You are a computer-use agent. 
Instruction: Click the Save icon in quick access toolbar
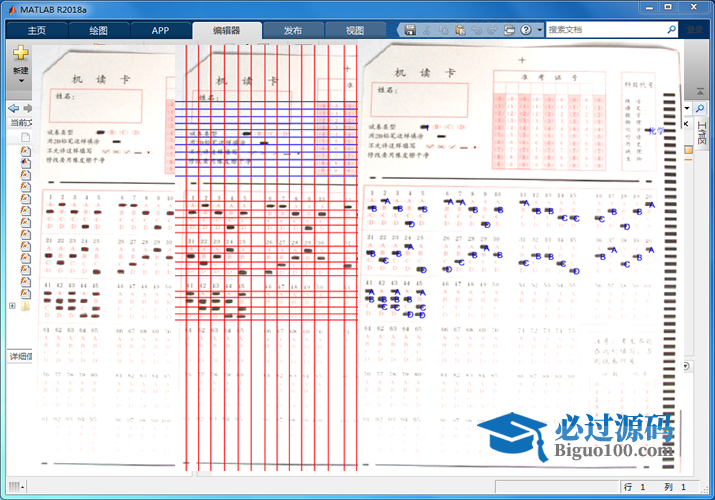(x=410, y=30)
